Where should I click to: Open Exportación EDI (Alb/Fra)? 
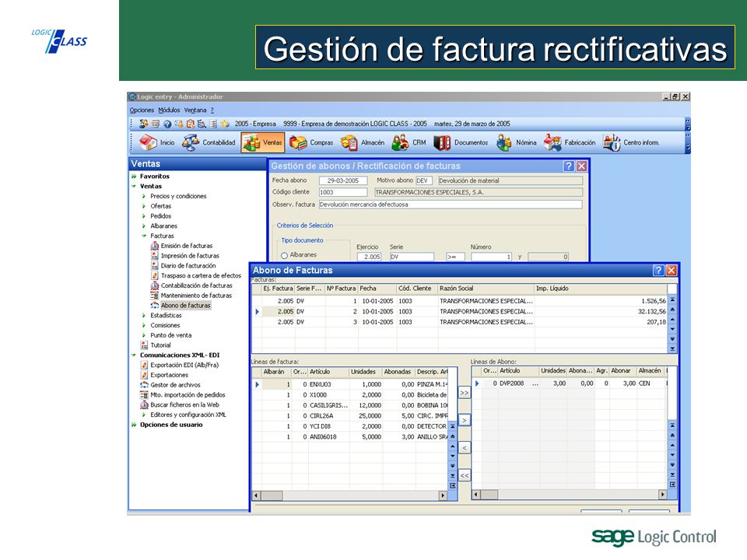coord(180,366)
